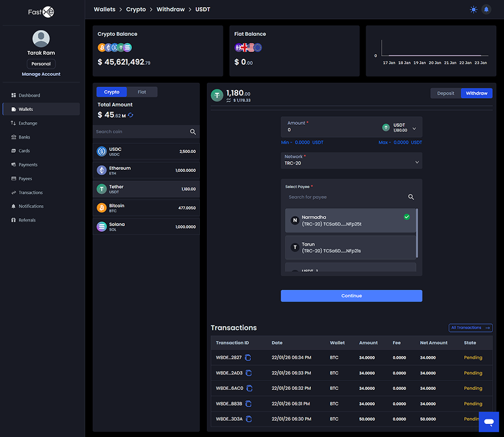Open USDT currency dropdown
The width and height of the screenshot is (504, 437).
tap(399, 127)
